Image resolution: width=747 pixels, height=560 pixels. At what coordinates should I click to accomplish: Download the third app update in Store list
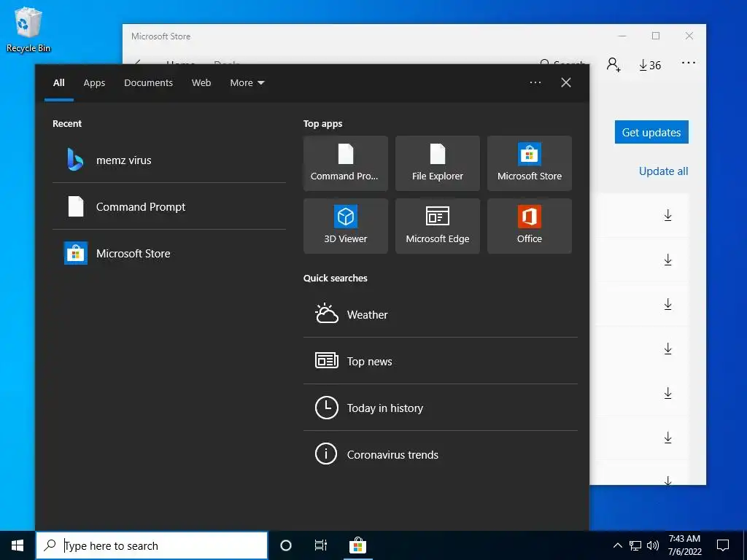[668, 304]
